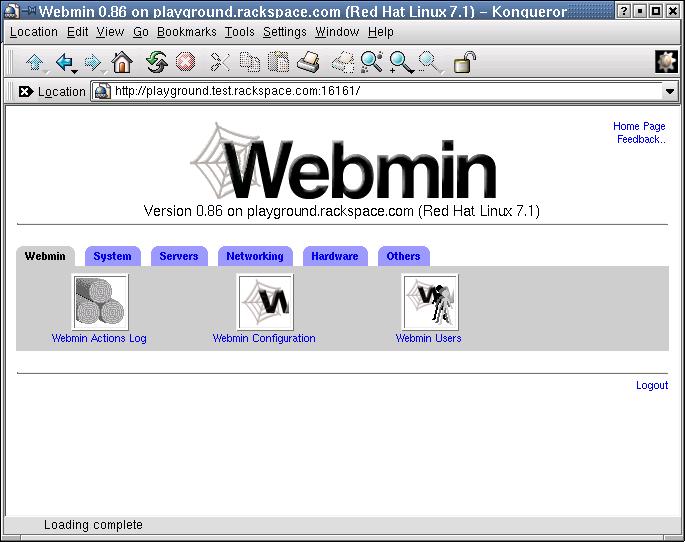Switch to the Hardware tab

[x=335, y=256]
